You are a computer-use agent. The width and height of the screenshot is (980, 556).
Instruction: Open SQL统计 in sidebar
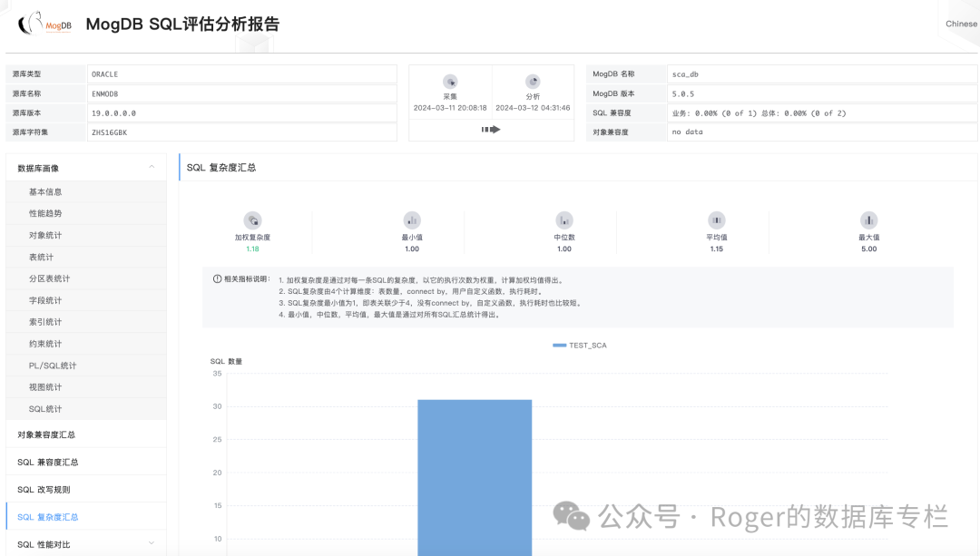coord(86,409)
